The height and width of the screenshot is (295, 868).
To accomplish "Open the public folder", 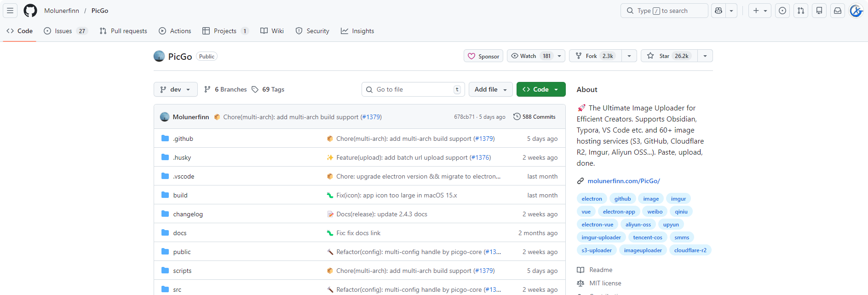I will pyautogui.click(x=182, y=252).
